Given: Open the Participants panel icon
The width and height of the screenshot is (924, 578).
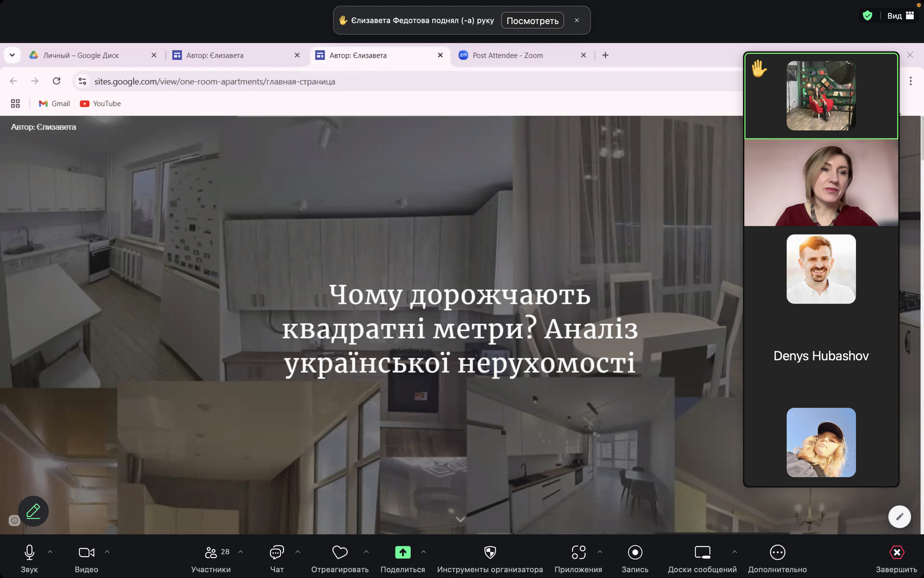Looking at the screenshot, I should [x=211, y=552].
